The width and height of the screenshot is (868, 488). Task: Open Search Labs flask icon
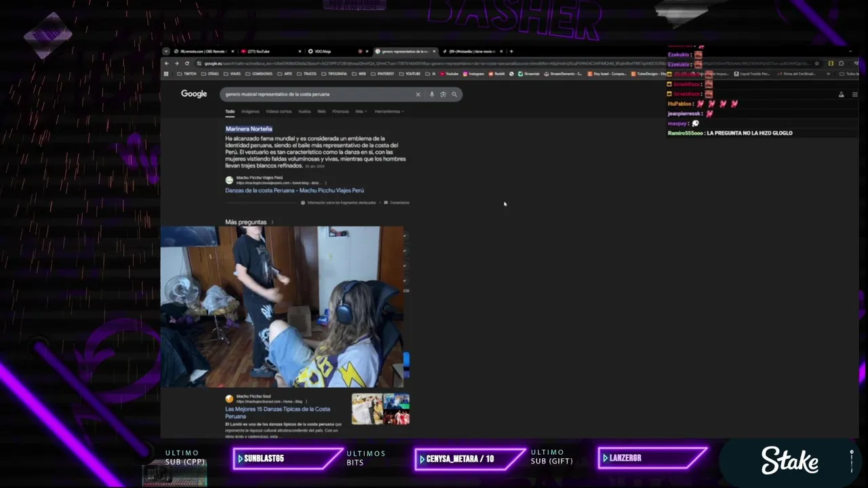pyautogui.click(x=842, y=94)
